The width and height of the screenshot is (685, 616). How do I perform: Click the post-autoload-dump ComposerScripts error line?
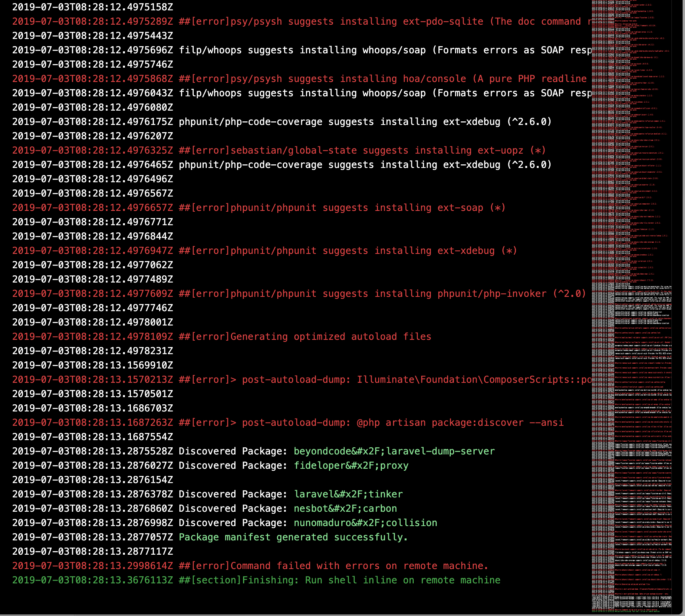[x=358, y=379]
